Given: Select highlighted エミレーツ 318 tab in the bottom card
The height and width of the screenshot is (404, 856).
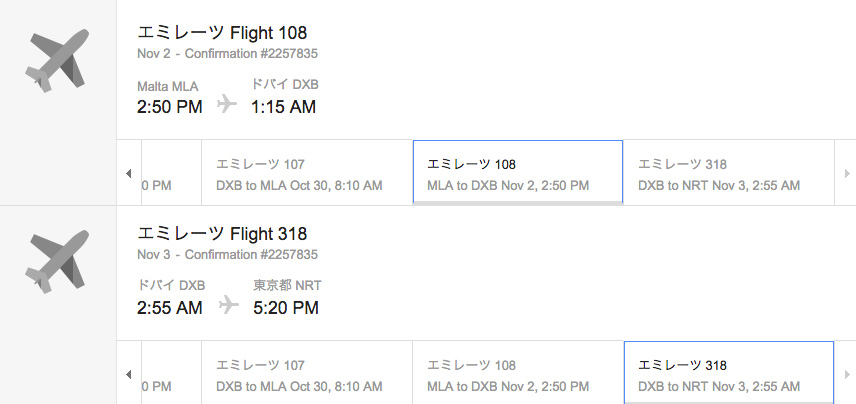Looking at the screenshot, I should (x=728, y=375).
